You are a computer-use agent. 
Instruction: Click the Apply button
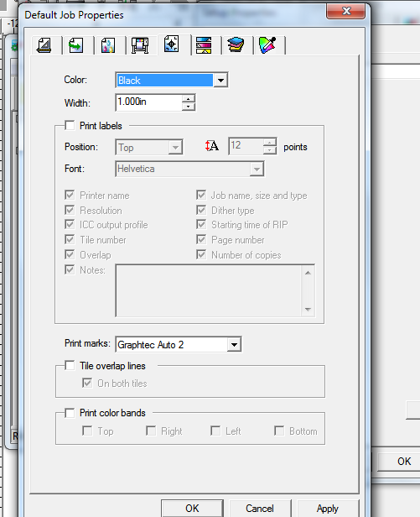328,509
